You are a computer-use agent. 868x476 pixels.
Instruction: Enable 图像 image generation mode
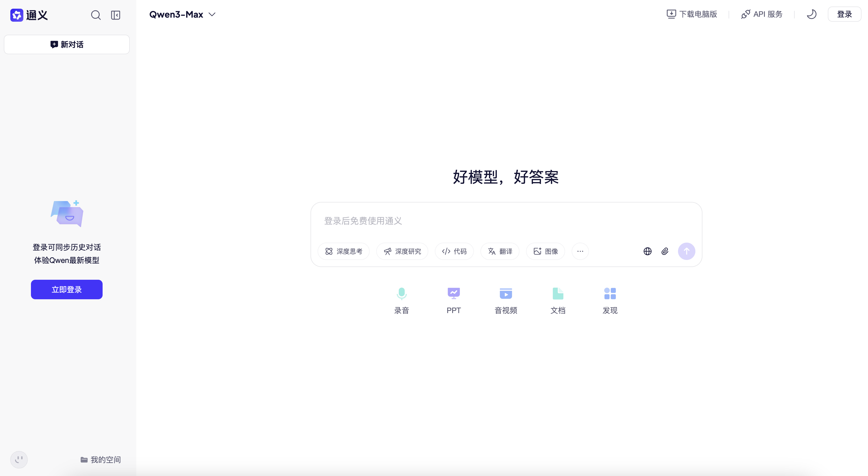[x=545, y=251]
